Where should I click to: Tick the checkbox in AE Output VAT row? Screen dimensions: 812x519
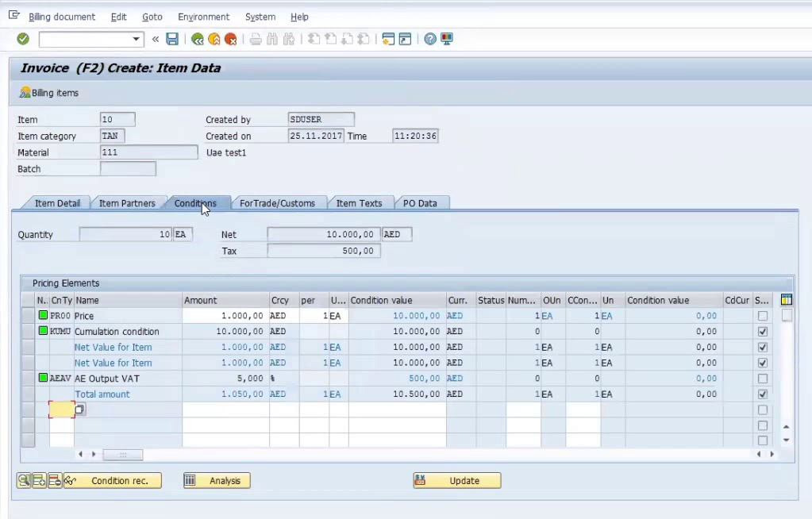click(x=762, y=379)
